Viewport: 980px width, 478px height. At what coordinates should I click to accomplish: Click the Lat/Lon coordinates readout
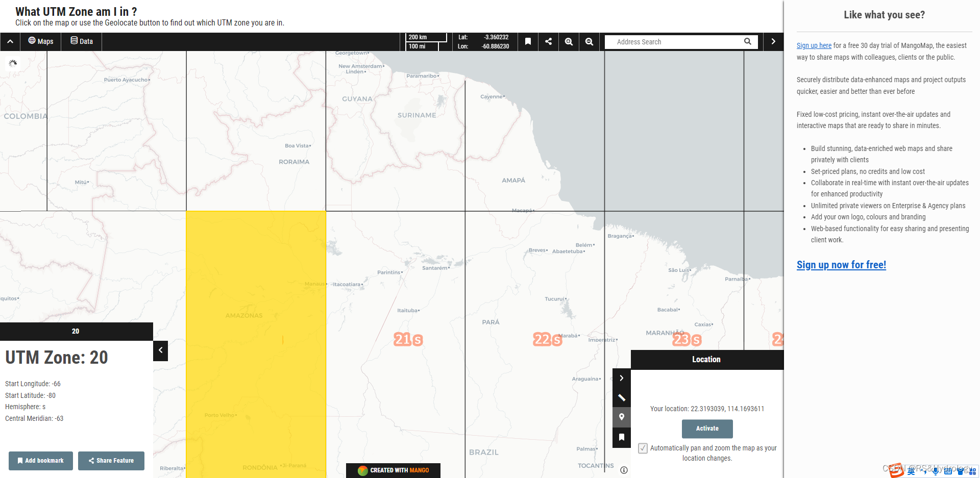tap(483, 42)
